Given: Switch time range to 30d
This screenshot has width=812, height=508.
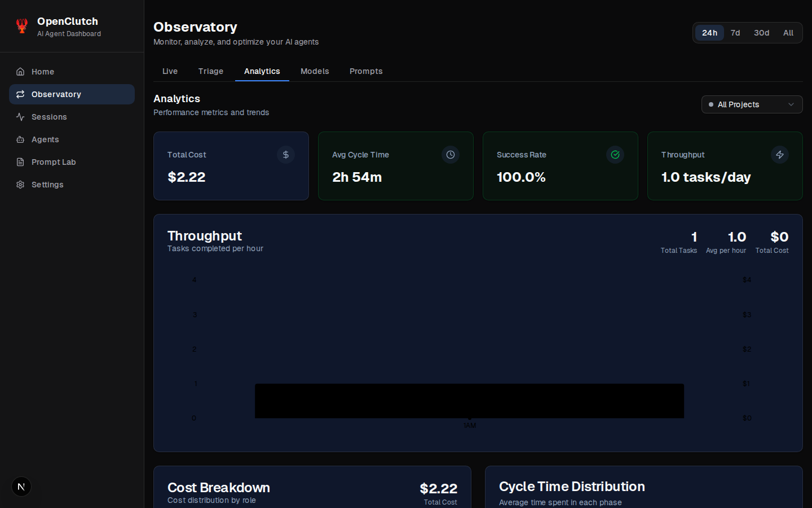Looking at the screenshot, I should click(761, 33).
